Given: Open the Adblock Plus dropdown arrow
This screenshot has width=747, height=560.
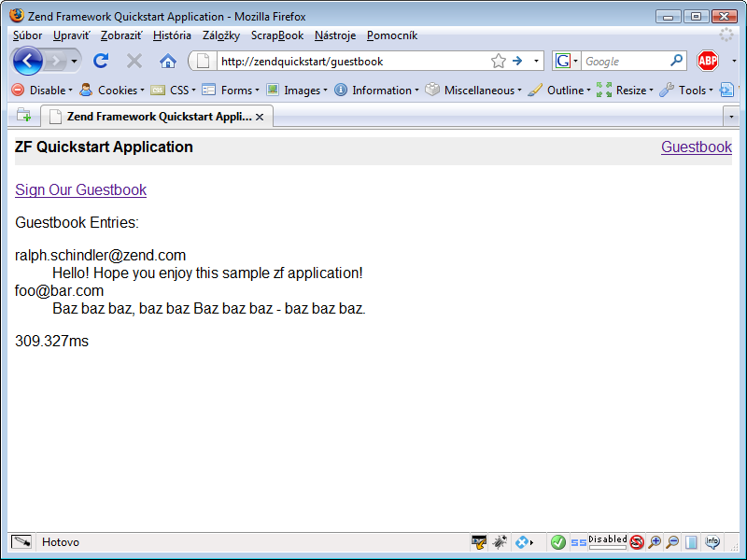Looking at the screenshot, I should 734,61.
